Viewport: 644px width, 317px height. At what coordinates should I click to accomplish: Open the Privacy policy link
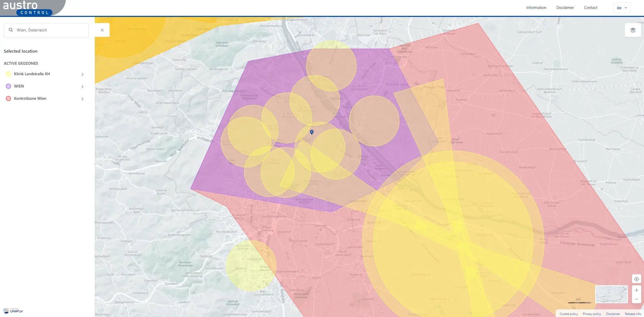point(592,314)
